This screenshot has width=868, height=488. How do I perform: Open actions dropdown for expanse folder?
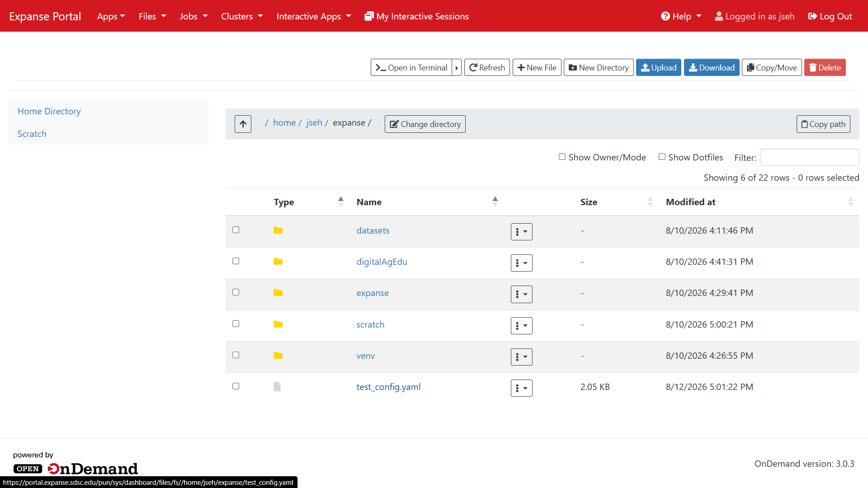[521, 294]
